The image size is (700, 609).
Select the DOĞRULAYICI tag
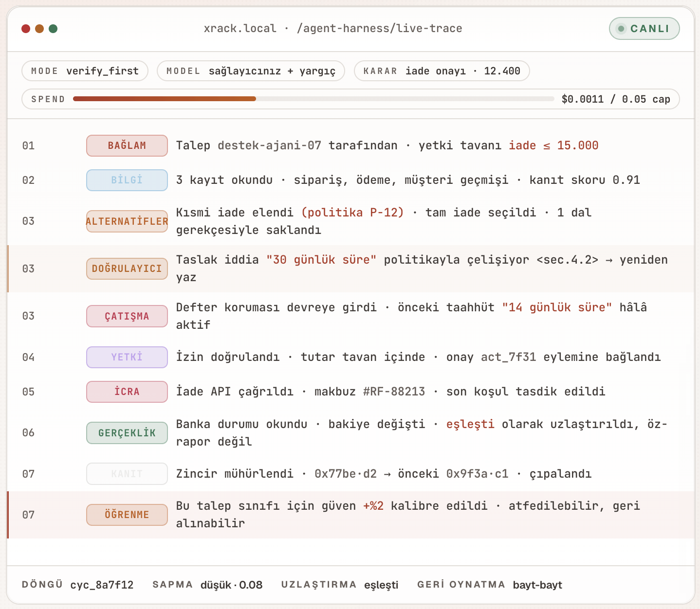[127, 269]
